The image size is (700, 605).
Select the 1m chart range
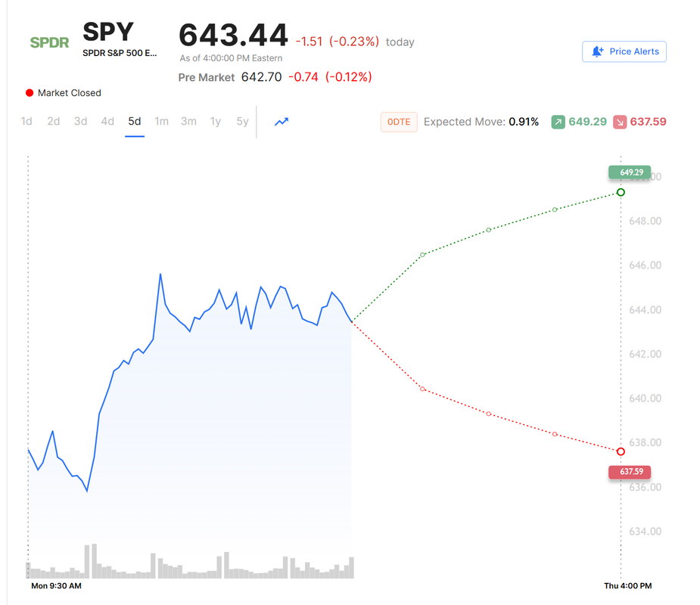[161, 121]
